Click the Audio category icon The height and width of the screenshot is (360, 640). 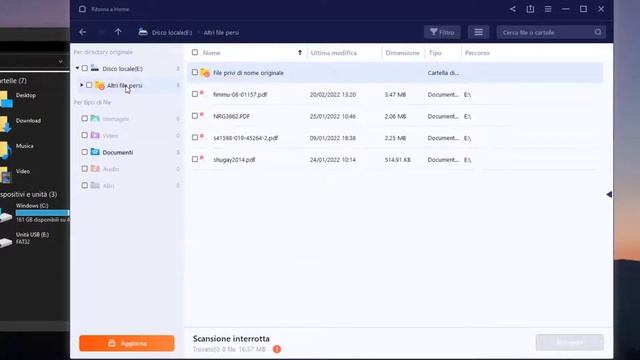[95, 169]
